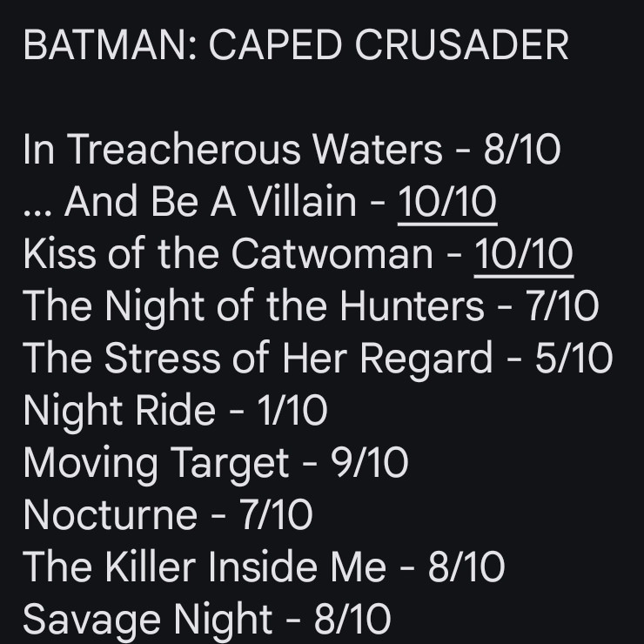
Task: Select The Night of the Hunters line
Action: coord(311,306)
